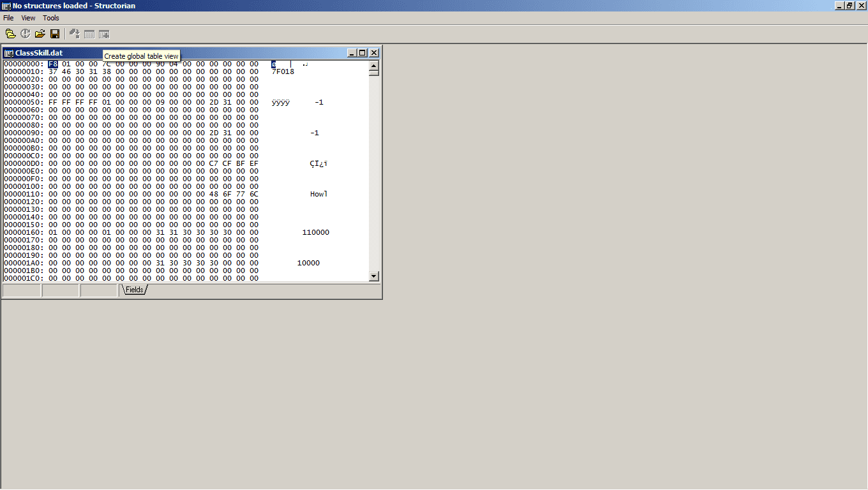Image resolution: width=868 pixels, height=490 pixels.
Task: Click the ASCII ÿÿÿÿ on row 00000050
Action: (281, 102)
